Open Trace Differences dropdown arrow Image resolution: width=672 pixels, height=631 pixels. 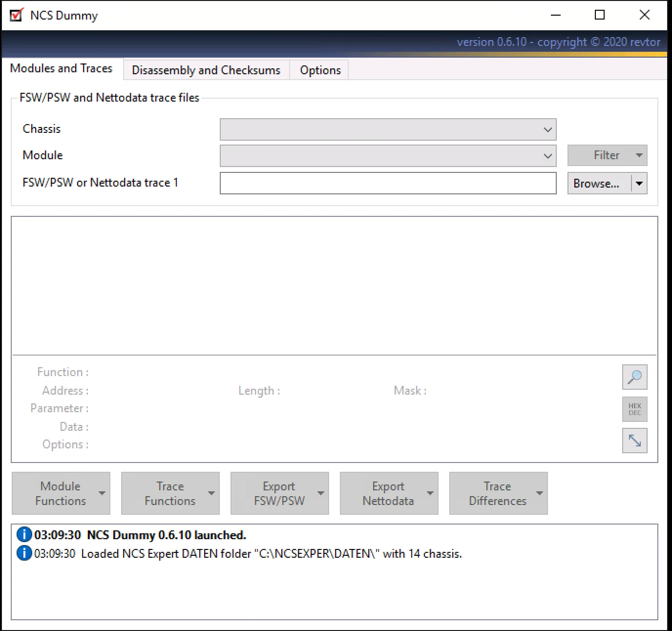[540, 493]
